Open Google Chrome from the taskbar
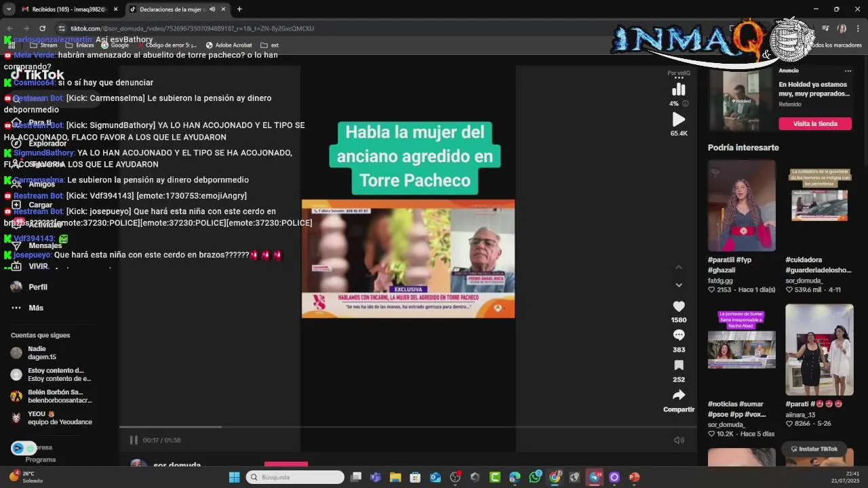This screenshot has width=868, height=488. pyautogui.click(x=555, y=477)
